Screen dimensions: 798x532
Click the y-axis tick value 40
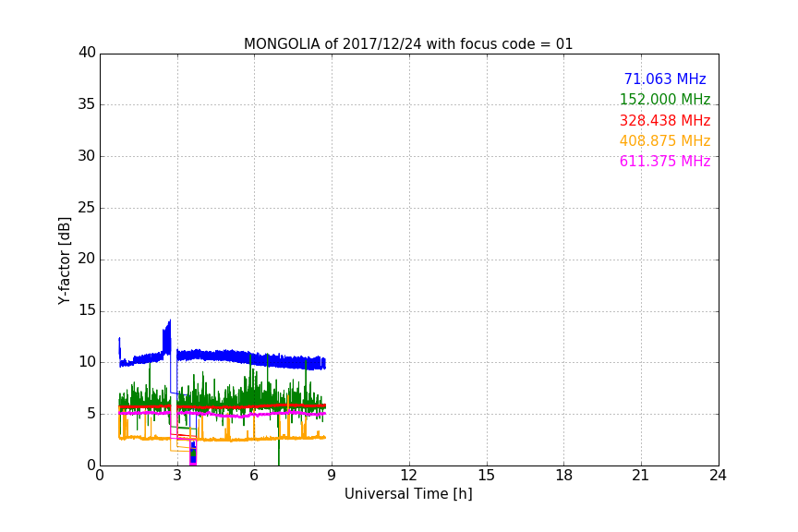pyautogui.click(x=87, y=53)
